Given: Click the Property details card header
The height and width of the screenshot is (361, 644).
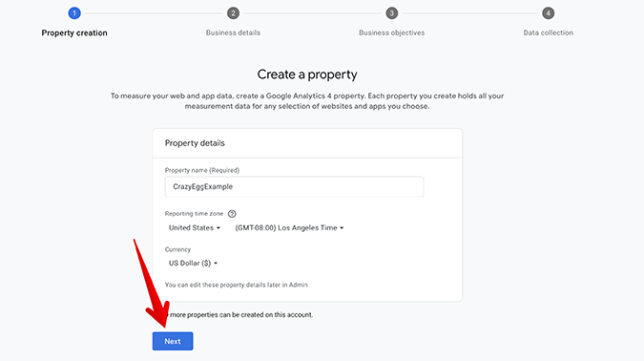Looking at the screenshot, I should [307, 143].
